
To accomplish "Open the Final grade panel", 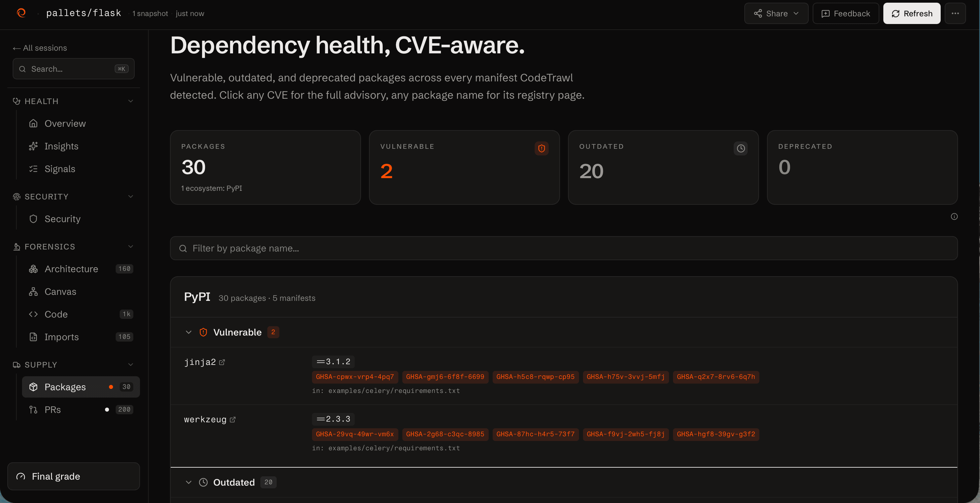I will [73, 476].
